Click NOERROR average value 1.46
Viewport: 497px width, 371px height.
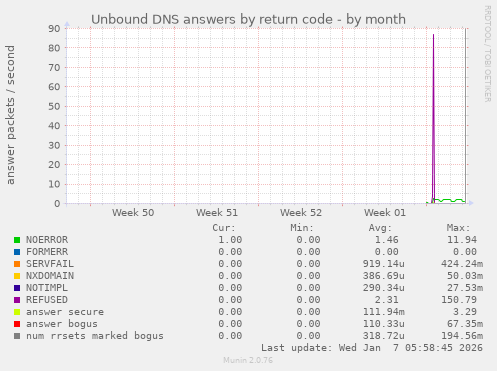387,240
